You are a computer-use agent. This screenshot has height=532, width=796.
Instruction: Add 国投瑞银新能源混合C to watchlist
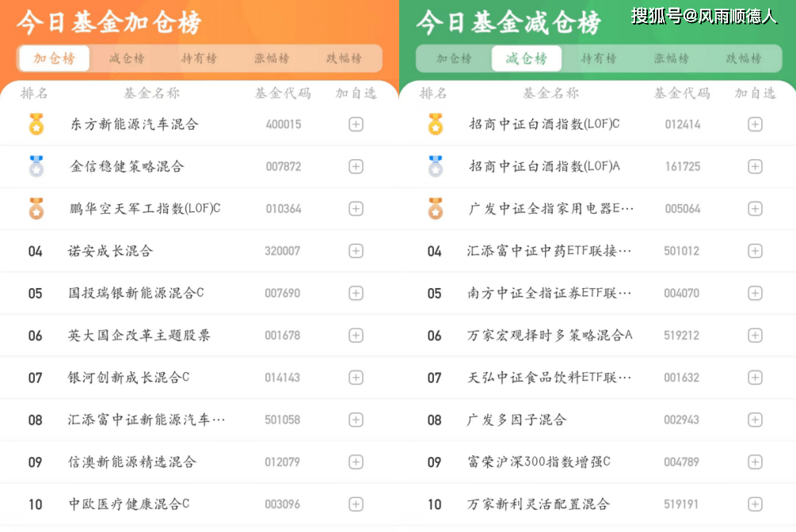[x=356, y=293]
